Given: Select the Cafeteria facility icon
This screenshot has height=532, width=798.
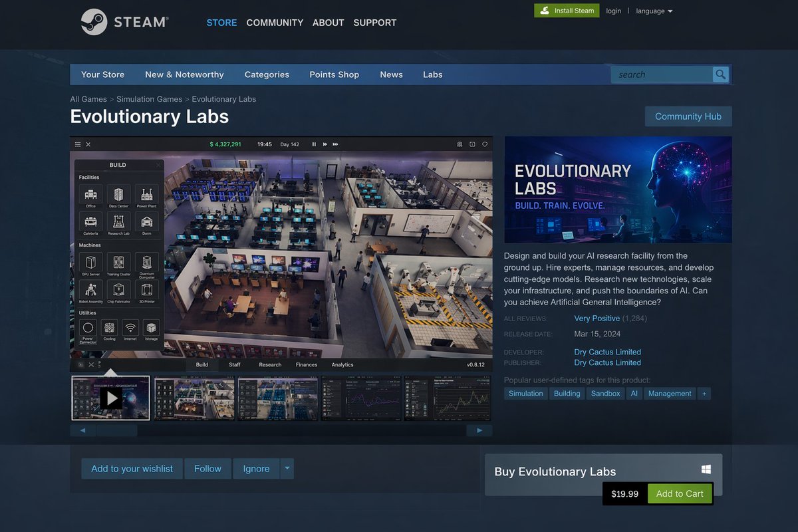Looking at the screenshot, I should 90,222.
